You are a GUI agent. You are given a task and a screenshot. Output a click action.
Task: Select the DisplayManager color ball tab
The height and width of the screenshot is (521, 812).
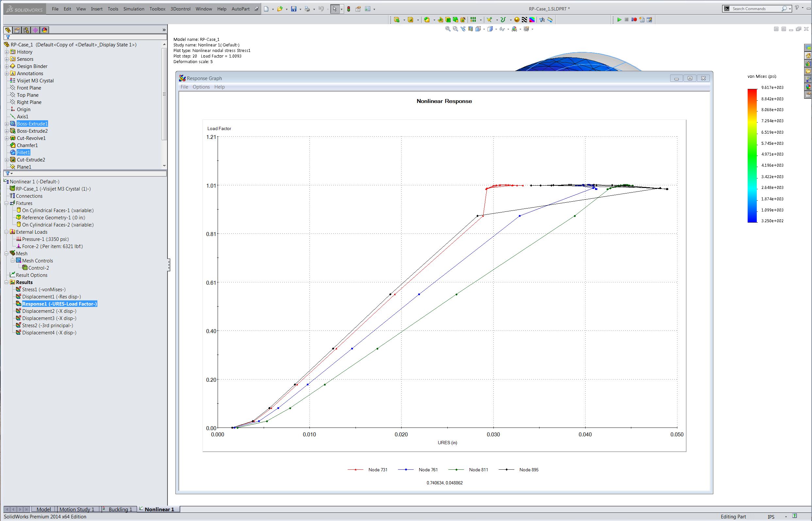click(x=44, y=30)
